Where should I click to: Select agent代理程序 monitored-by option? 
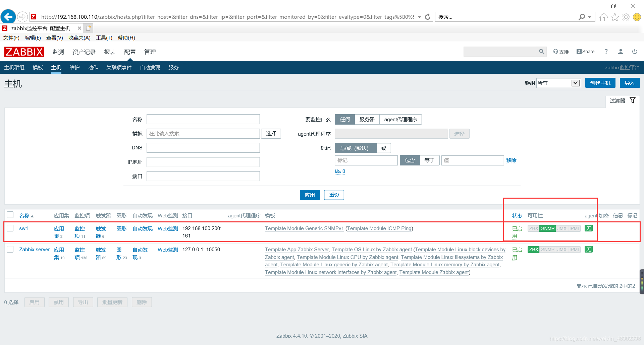[x=400, y=120]
